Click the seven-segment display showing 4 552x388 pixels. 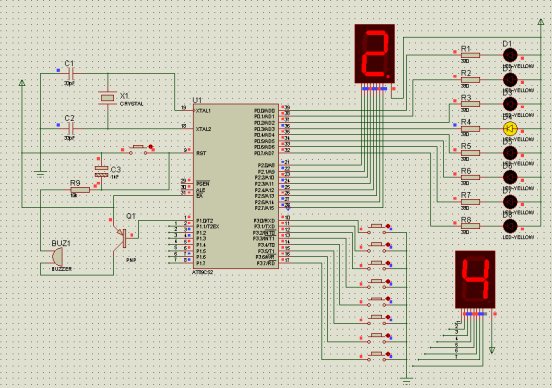click(x=475, y=280)
